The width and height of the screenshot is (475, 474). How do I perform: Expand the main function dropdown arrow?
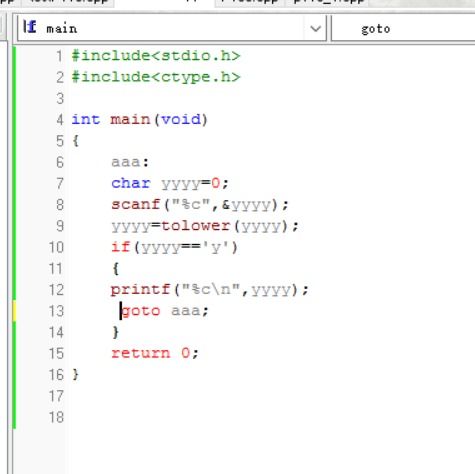coord(315,29)
